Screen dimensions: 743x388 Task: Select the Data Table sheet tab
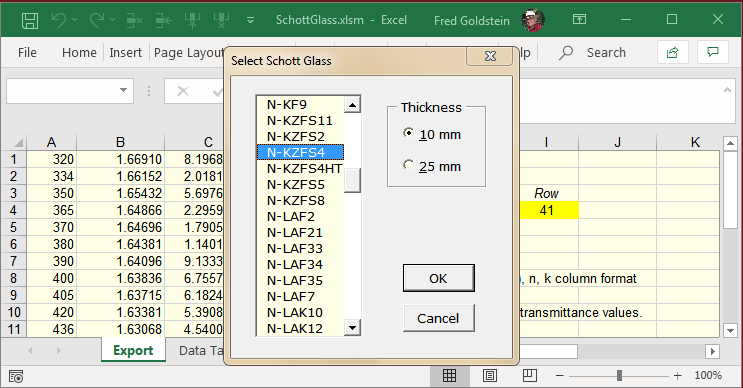[x=201, y=351]
